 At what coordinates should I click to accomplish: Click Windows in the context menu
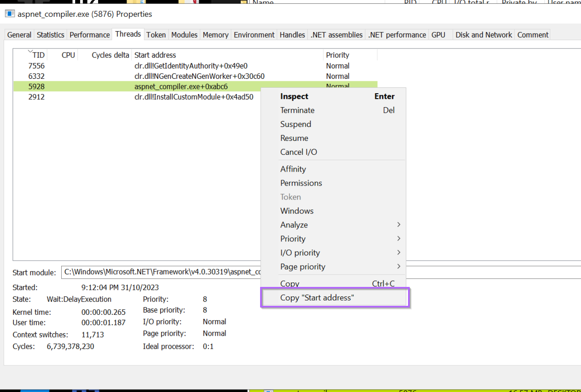point(333,211)
